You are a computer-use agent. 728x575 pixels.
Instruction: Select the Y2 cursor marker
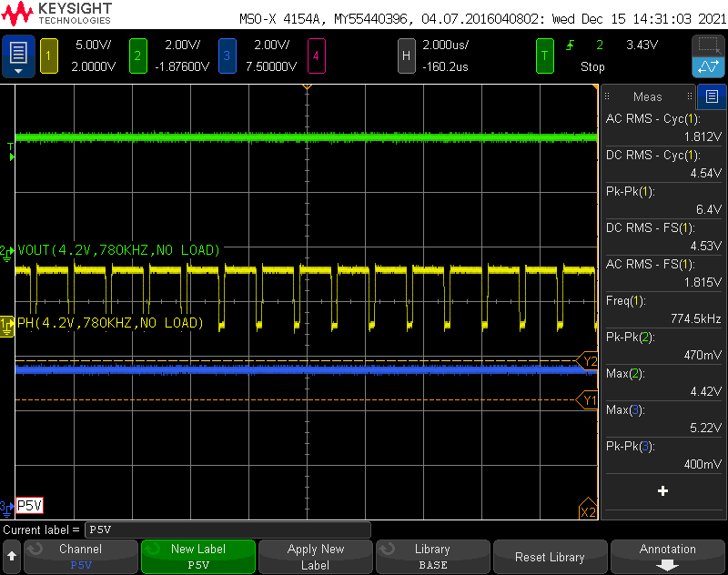[587, 360]
